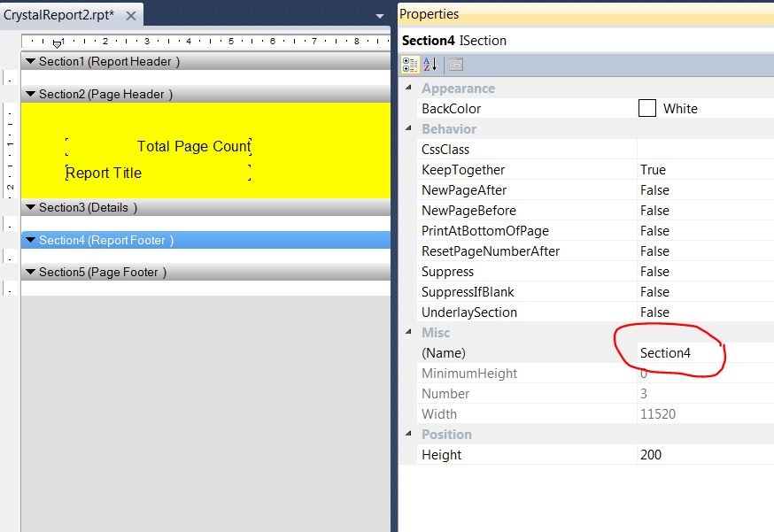Collapse Section4 Report Footer triangle

pos(31,240)
